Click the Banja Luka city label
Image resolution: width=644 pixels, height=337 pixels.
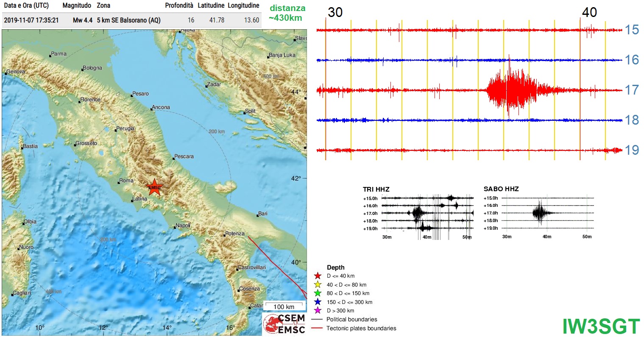tap(282, 55)
